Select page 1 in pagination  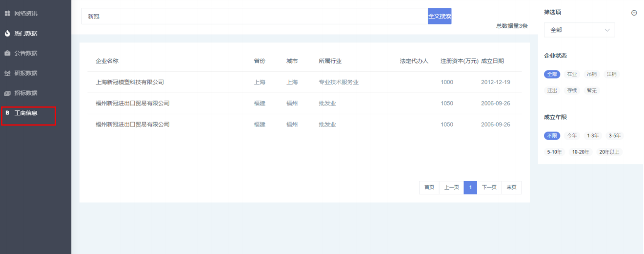(470, 188)
